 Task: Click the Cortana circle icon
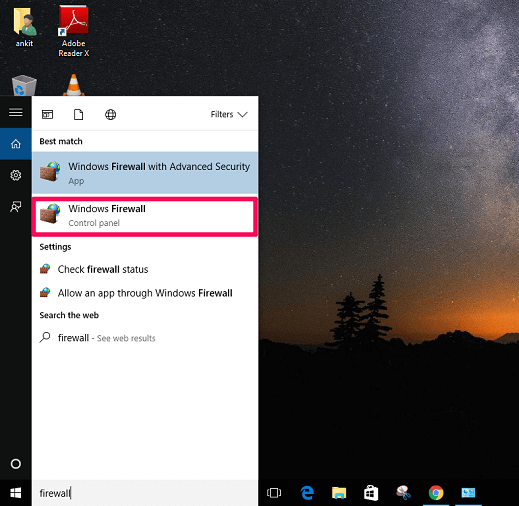[x=16, y=464]
